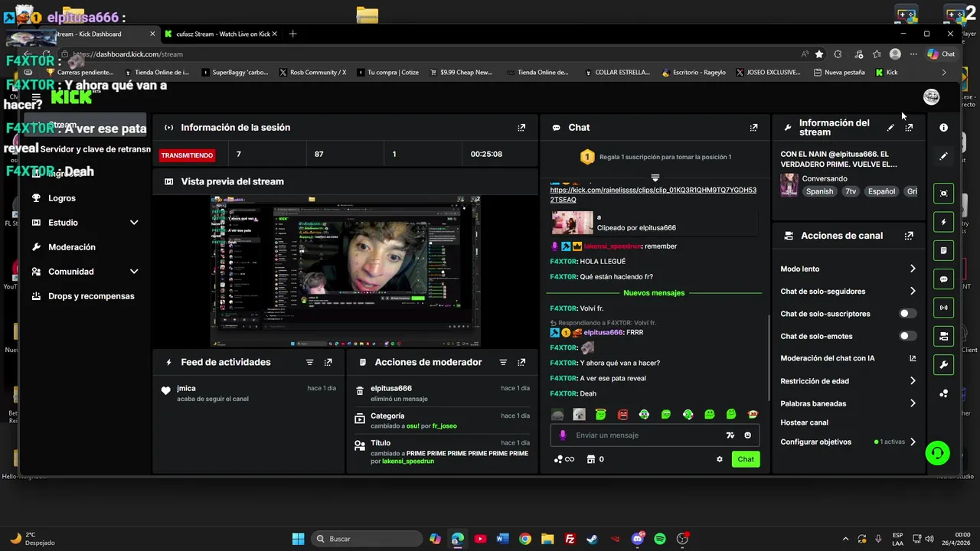Collapse the pinned gift banner handle in chat
The image size is (980, 551).
655,178
